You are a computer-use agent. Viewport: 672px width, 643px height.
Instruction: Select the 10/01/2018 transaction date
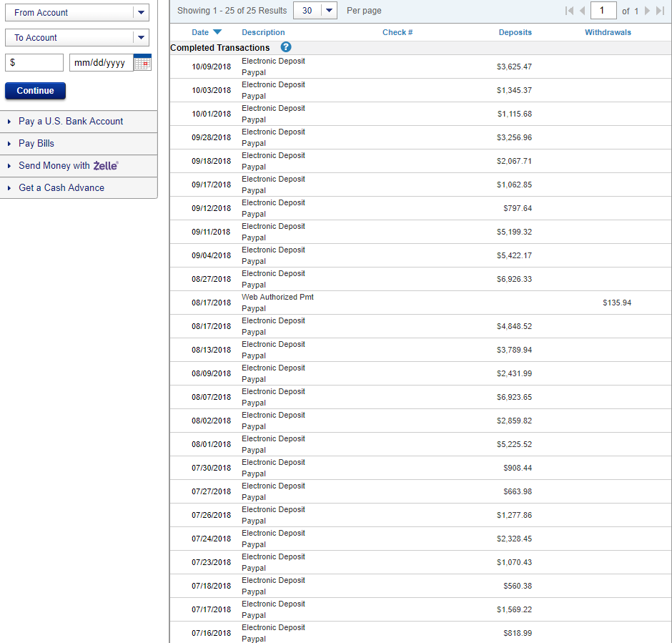tap(212, 114)
